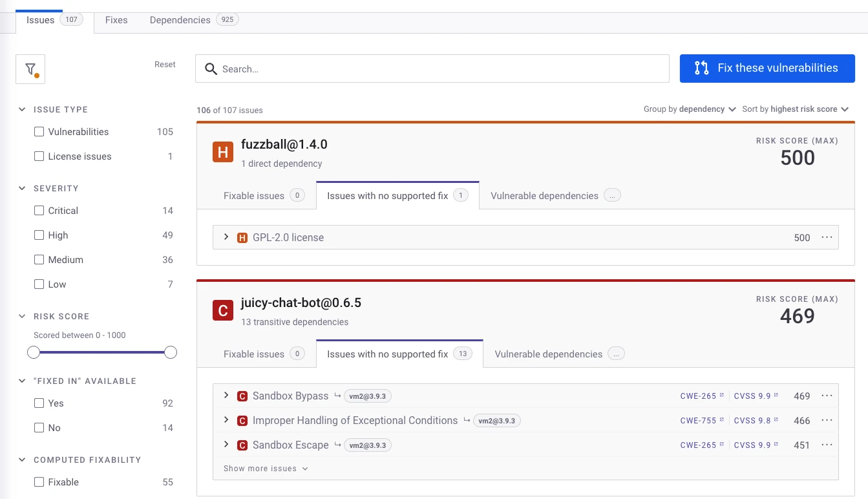This screenshot has height=499, width=868.
Task: Click the risk score minimum slider handle
Action: [34, 352]
